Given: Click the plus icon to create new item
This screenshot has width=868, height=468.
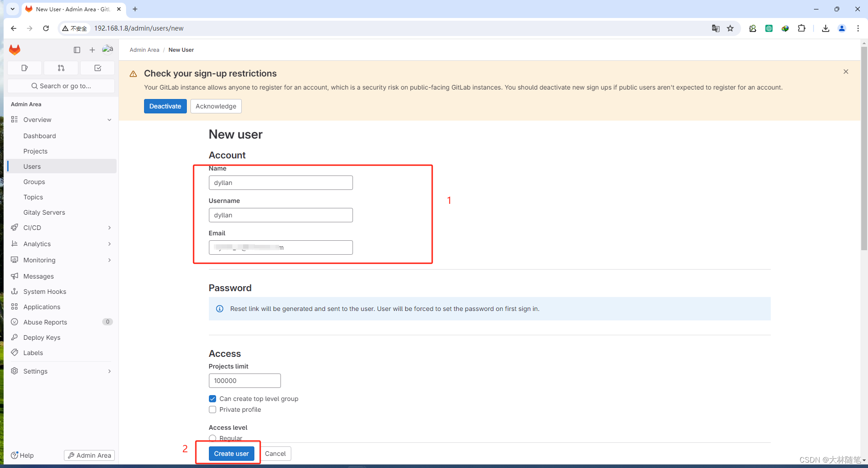Looking at the screenshot, I should (92, 50).
